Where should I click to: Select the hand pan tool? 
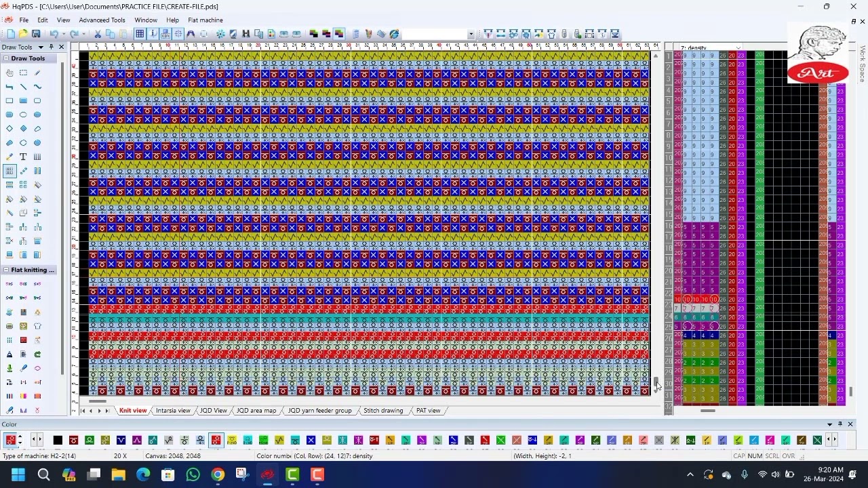click(9, 73)
